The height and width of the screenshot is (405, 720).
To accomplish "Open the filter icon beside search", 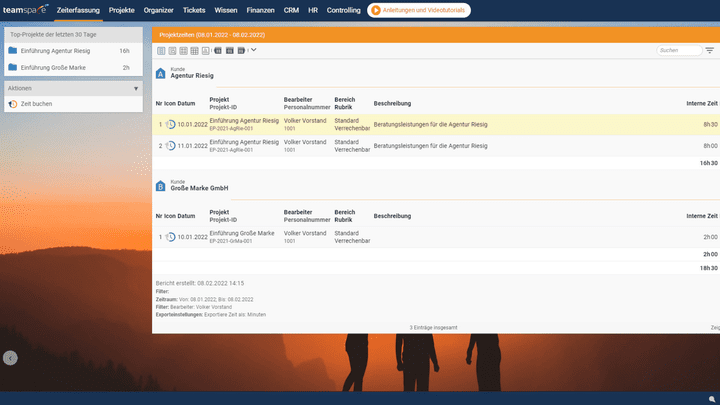I will (x=710, y=50).
